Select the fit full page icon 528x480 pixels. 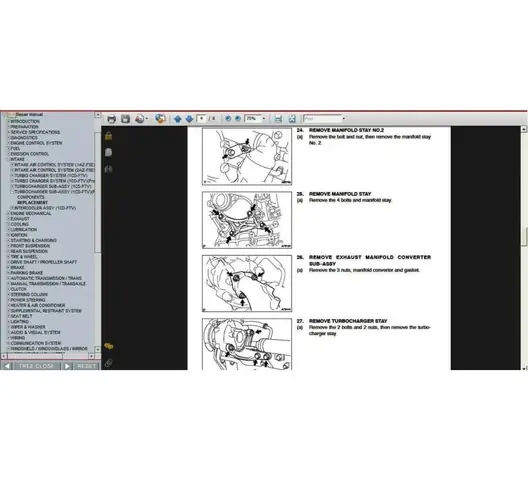tap(292, 119)
